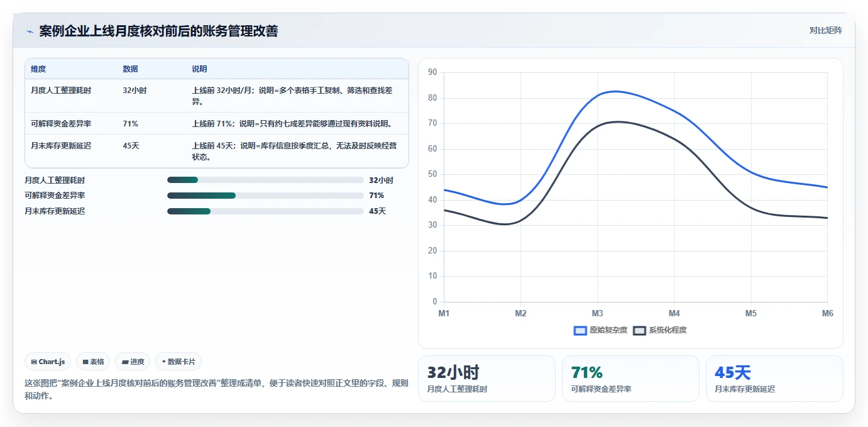Click the 45天 table cell

coord(131,146)
